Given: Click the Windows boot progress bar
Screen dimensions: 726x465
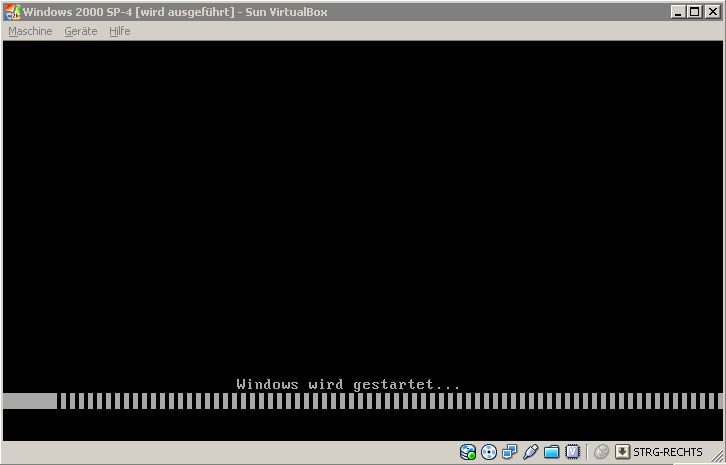Looking at the screenshot, I should [x=362, y=401].
